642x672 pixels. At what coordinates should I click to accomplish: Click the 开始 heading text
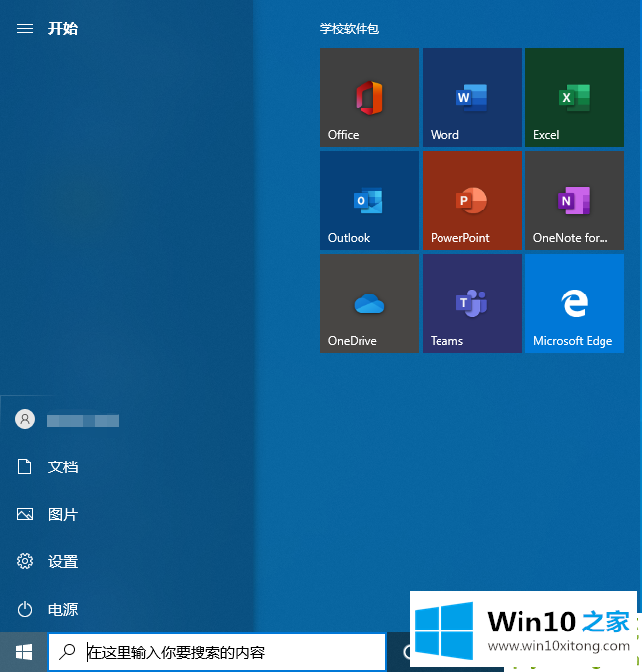tap(63, 29)
